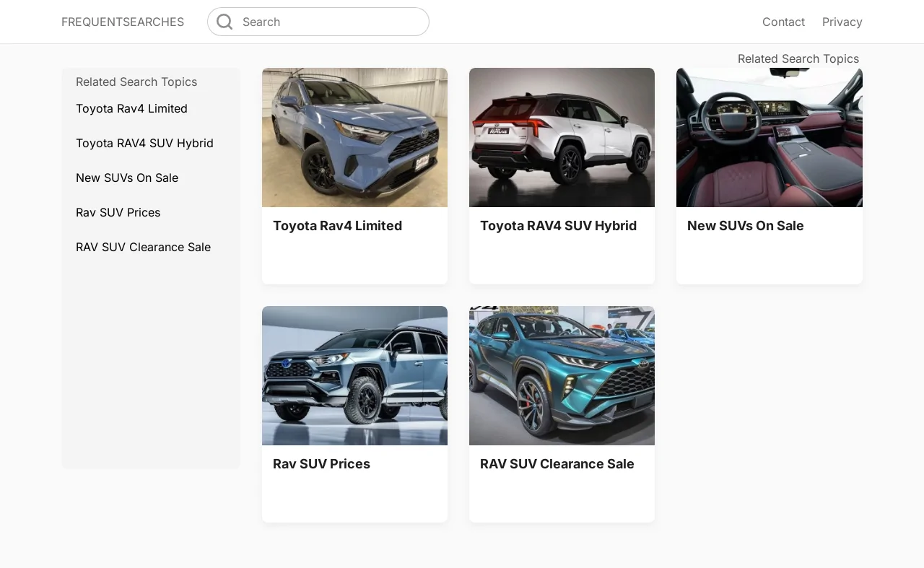Screen dimensions: 924x568
Task: Click the Toyota RAV4 SUV Hybrid card title
Action: point(558,226)
